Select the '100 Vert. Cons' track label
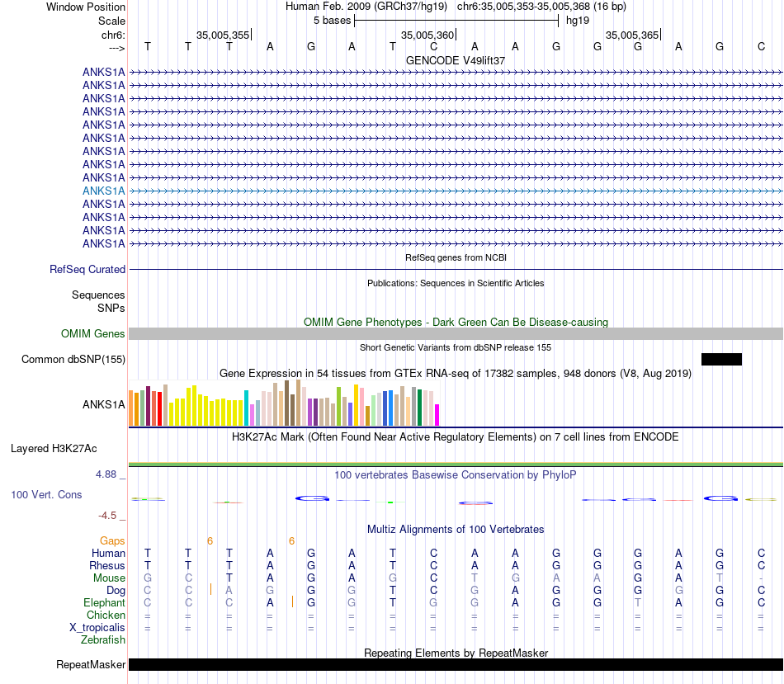 tap(46, 494)
